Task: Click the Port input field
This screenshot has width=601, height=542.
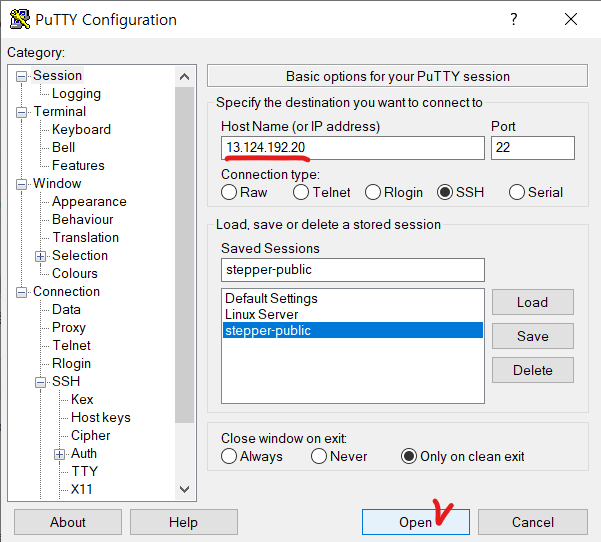Action: coord(533,148)
